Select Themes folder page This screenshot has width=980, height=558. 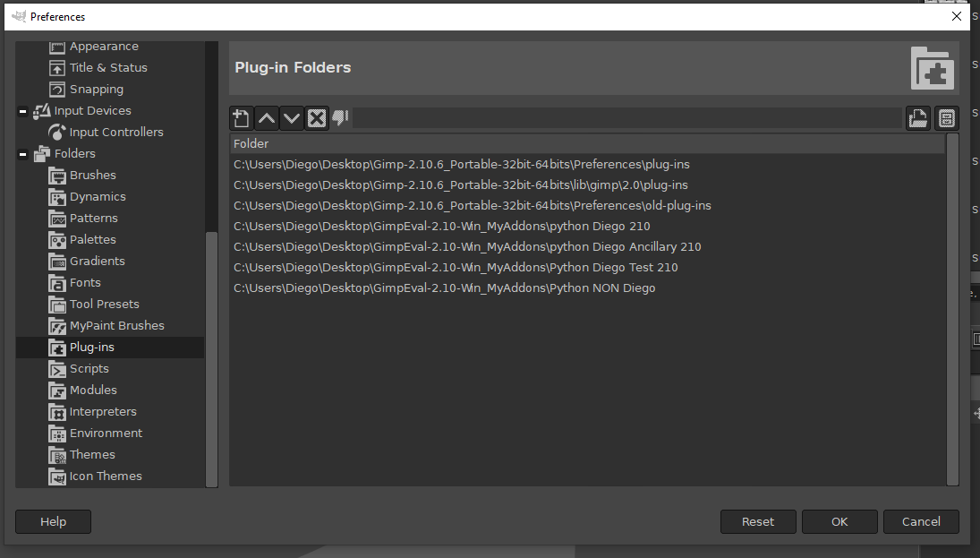(x=92, y=455)
